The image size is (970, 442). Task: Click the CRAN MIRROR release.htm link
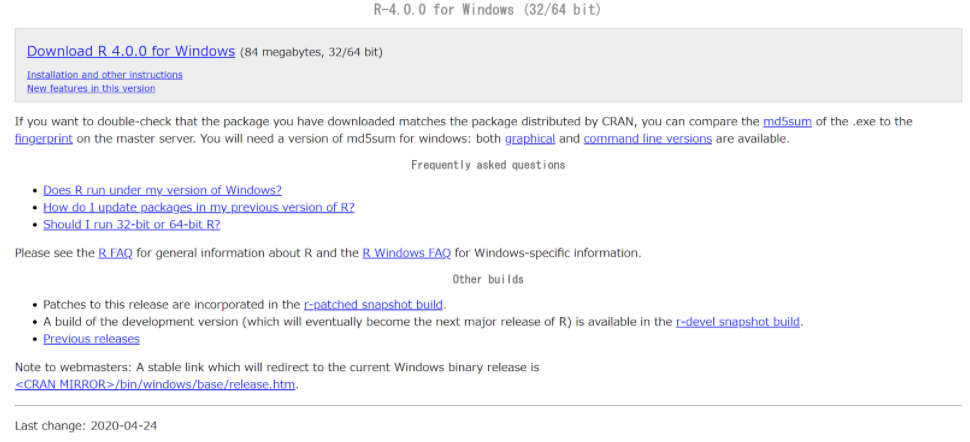[x=155, y=384]
